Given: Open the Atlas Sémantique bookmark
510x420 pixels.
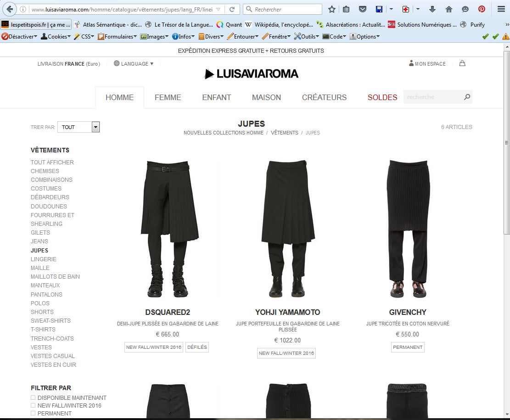Looking at the screenshot, I should 108,24.
